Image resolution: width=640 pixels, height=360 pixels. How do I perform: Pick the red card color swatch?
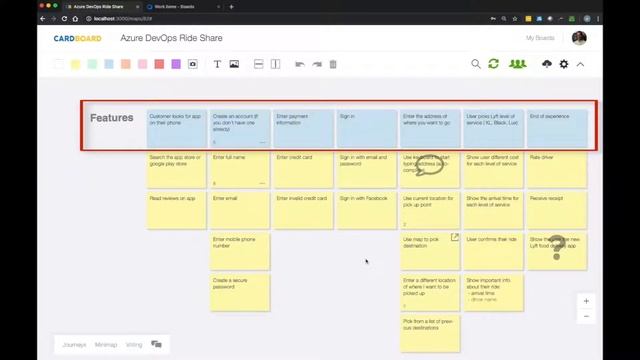point(159,64)
